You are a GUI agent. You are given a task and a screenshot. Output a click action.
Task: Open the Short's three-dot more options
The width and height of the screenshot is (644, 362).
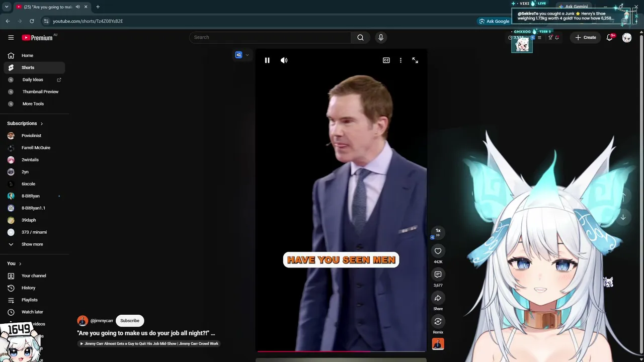coord(400,60)
